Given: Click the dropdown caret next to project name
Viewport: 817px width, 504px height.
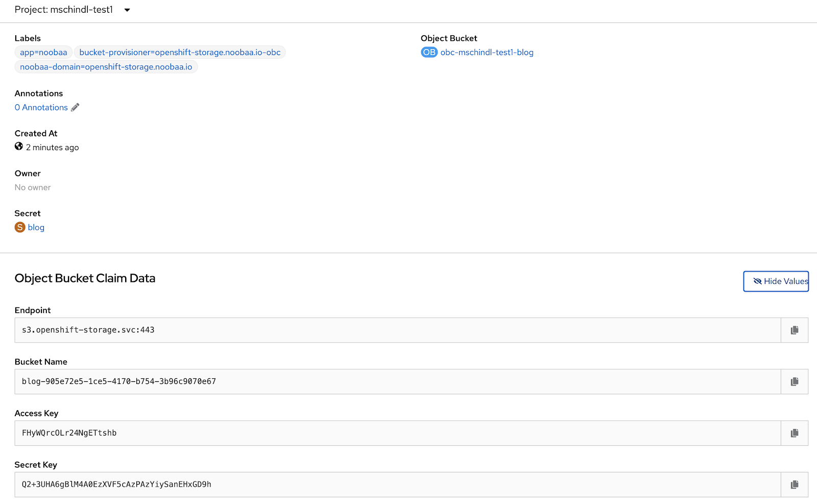Looking at the screenshot, I should tap(127, 10).
